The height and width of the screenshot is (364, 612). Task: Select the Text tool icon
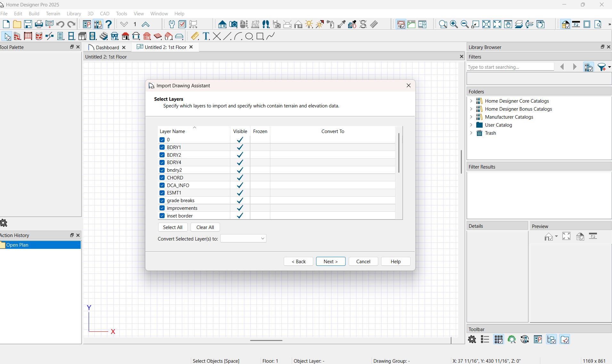tap(206, 36)
